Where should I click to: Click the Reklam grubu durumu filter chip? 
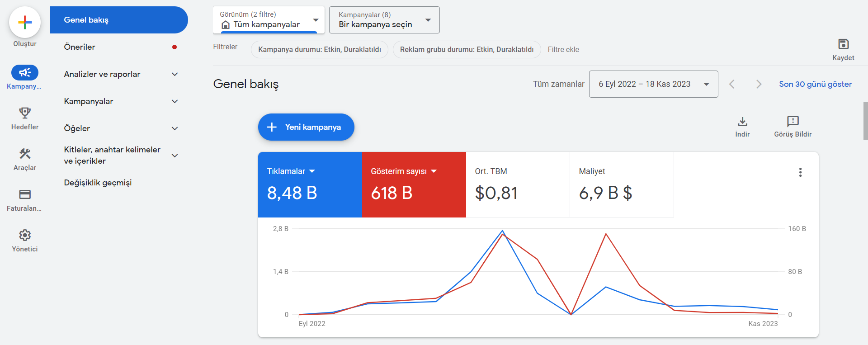point(467,49)
